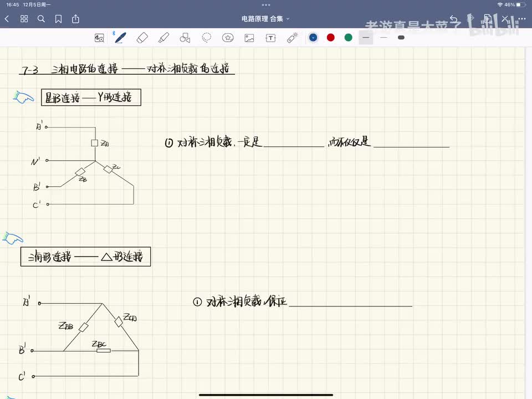This screenshot has width=532, height=399.
Task: Select the Lasso selection tool
Action: pyautogui.click(x=206, y=38)
